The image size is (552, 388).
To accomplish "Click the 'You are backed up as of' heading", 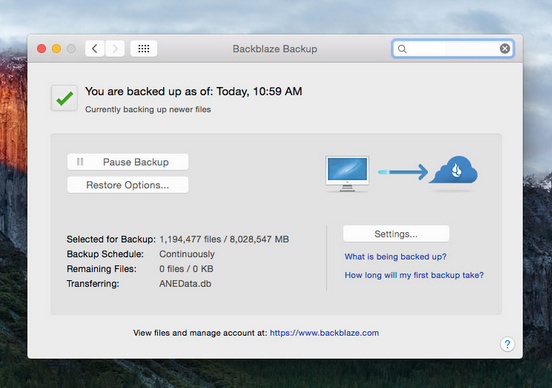I will [194, 92].
